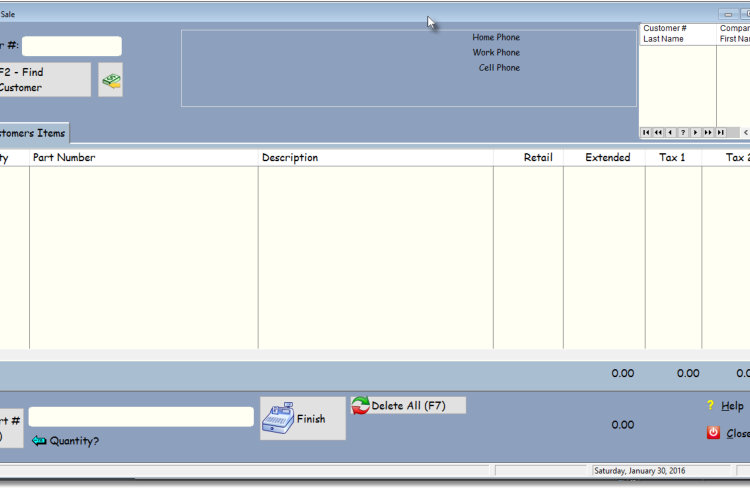Click into the customer number input field

(x=72, y=46)
